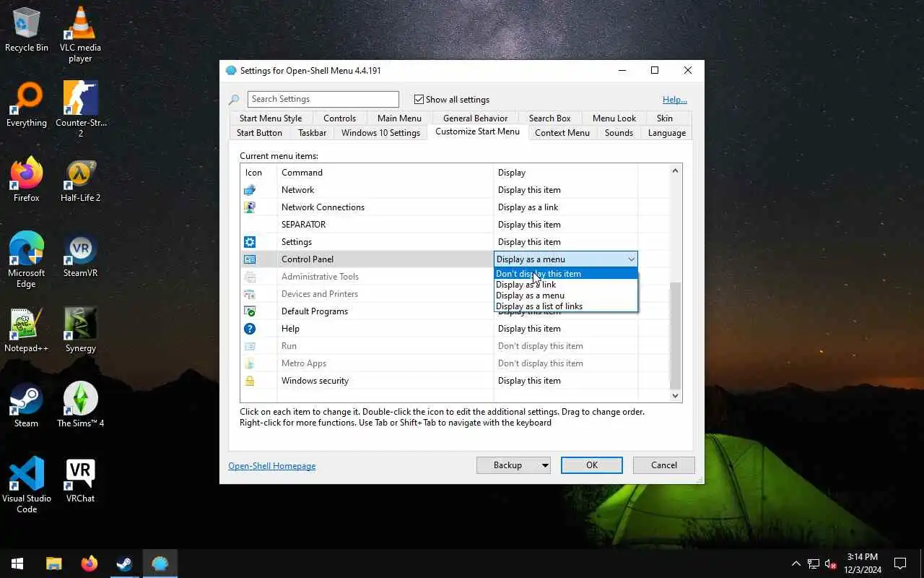
Task: Open the Taskbar tab
Action: tap(312, 133)
